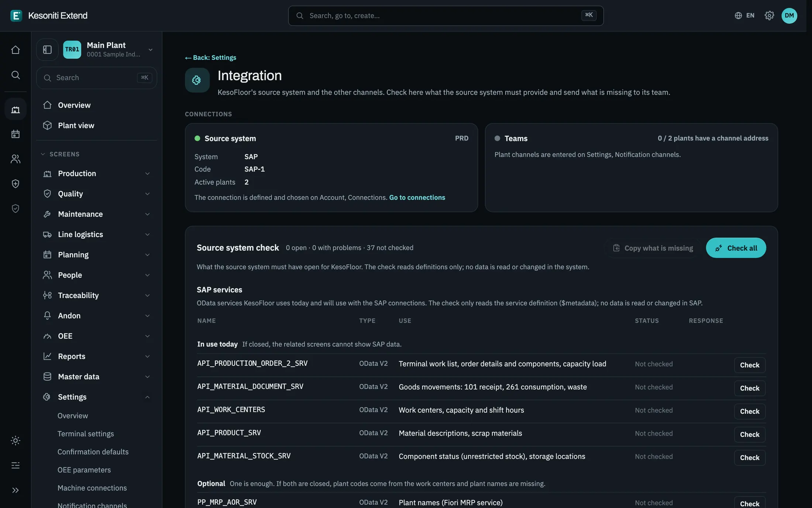Follow the Go to connections link

pyautogui.click(x=417, y=198)
